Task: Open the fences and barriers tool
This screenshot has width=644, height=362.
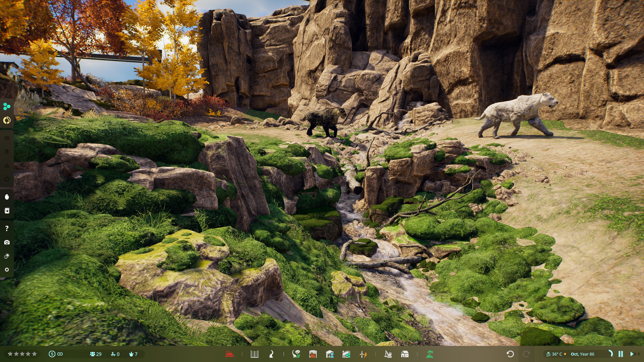Action: [x=254, y=354]
